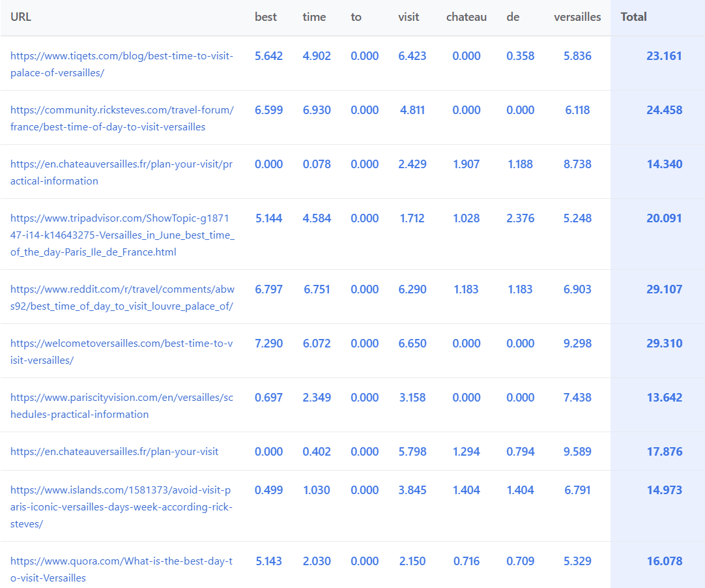Select total value 17.876

tap(665, 451)
